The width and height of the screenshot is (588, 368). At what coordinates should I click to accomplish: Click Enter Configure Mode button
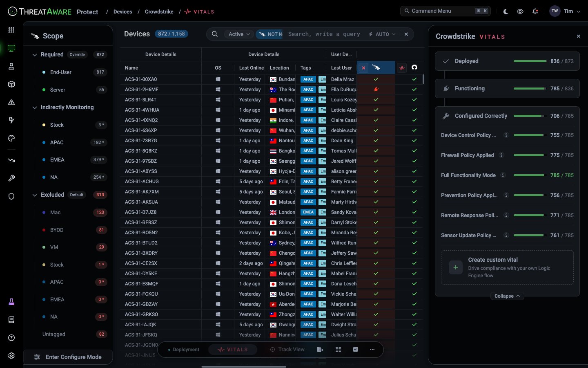68,357
